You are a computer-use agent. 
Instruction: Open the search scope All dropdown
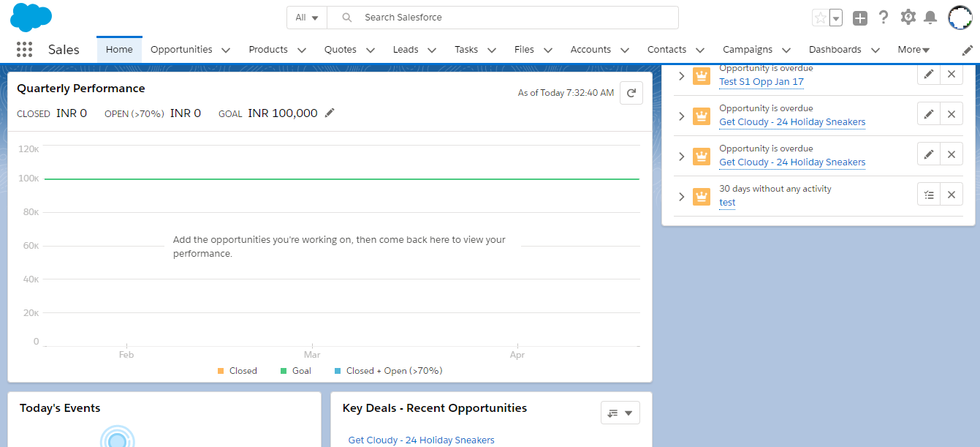[306, 16]
